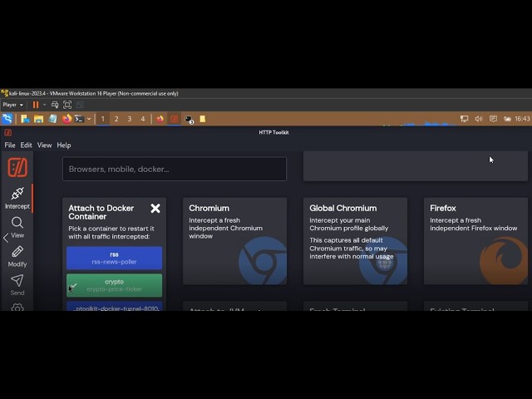Image resolution: width=532 pixels, height=399 pixels.
Task: Switch to workspace 4
Action: 142,119
